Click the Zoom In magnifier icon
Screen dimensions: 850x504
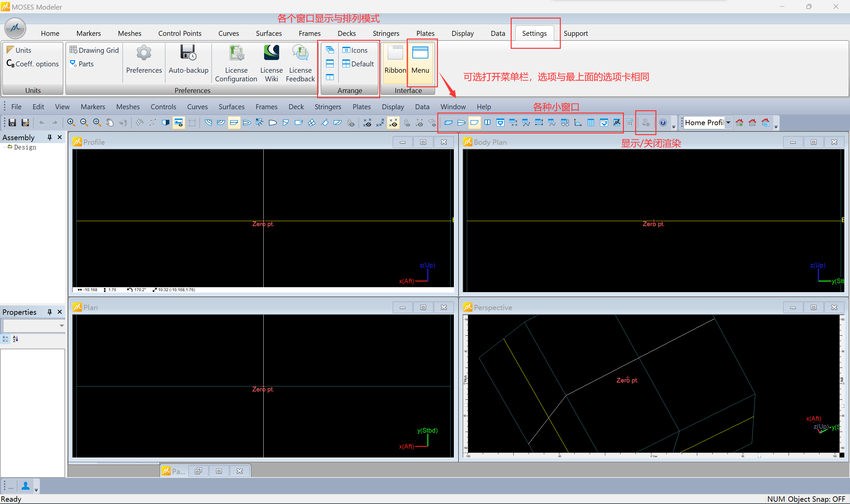click(71, 123)
